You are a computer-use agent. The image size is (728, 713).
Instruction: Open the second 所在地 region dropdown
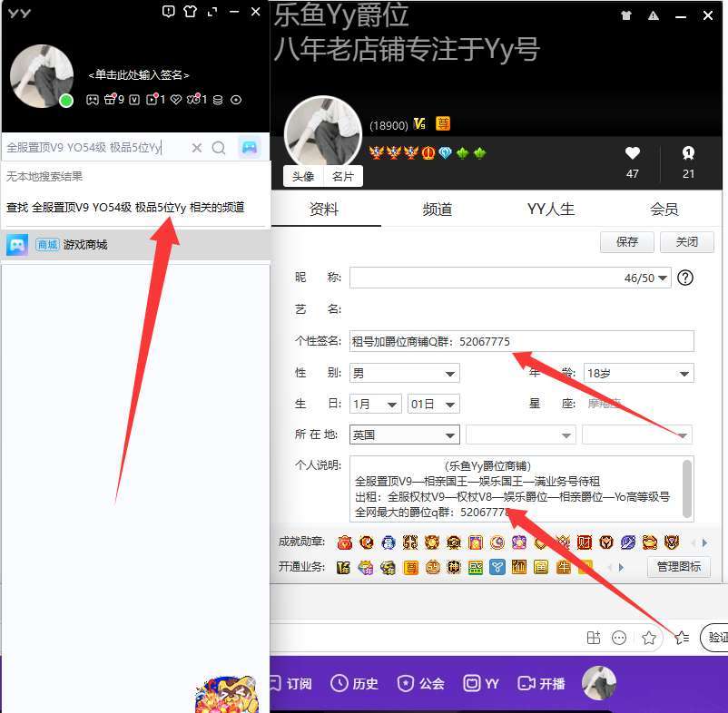click(x=521, y=435)
